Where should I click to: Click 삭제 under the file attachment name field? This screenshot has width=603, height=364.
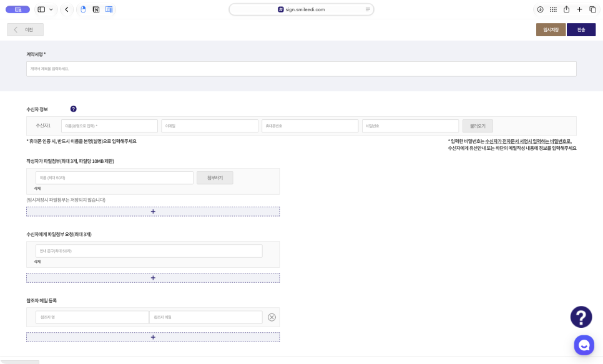[x=37, y=189]
